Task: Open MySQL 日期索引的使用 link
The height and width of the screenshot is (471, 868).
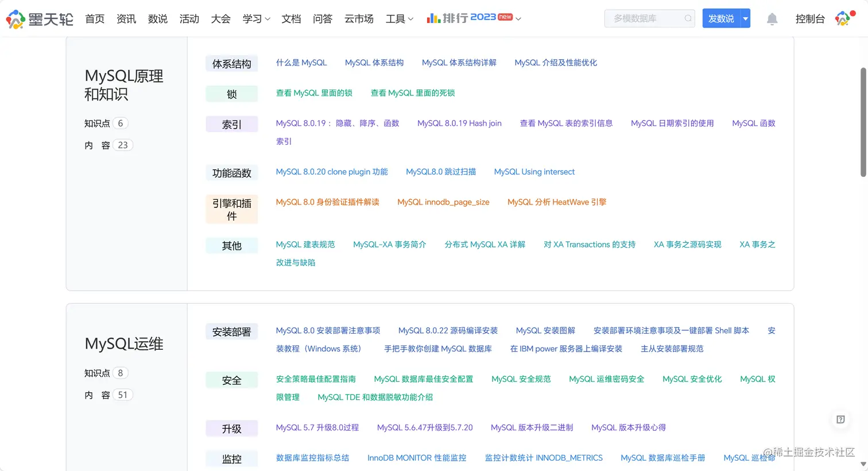Action: click(x=672, y=123)
